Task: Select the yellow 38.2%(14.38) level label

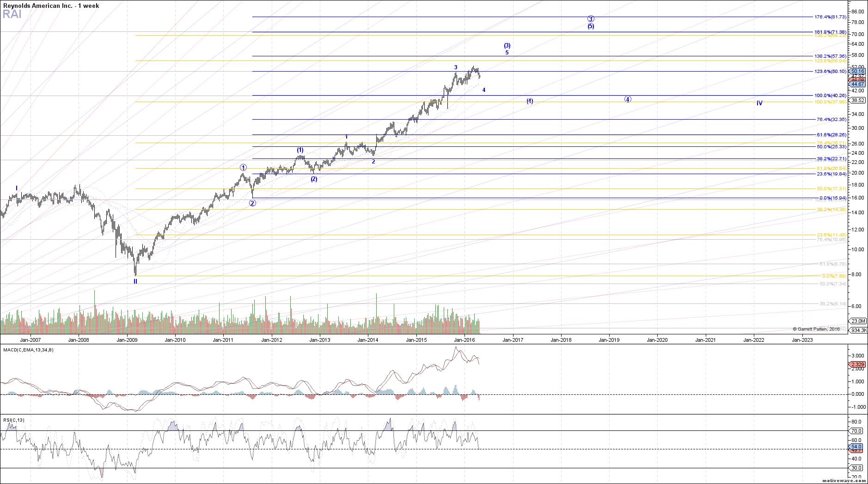Action: [x=831, y=209]
